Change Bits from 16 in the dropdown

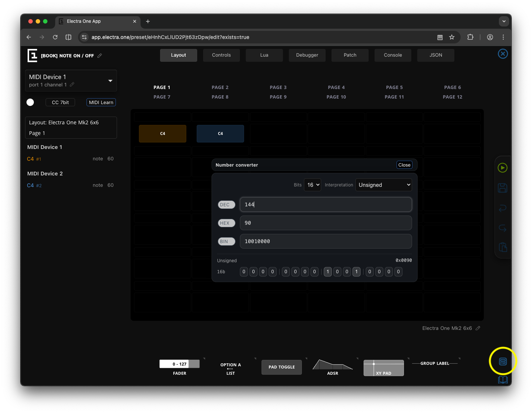click(x=312, y=185)
